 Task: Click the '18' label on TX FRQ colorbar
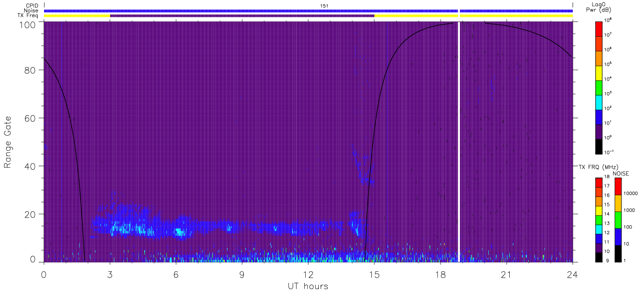607,177
